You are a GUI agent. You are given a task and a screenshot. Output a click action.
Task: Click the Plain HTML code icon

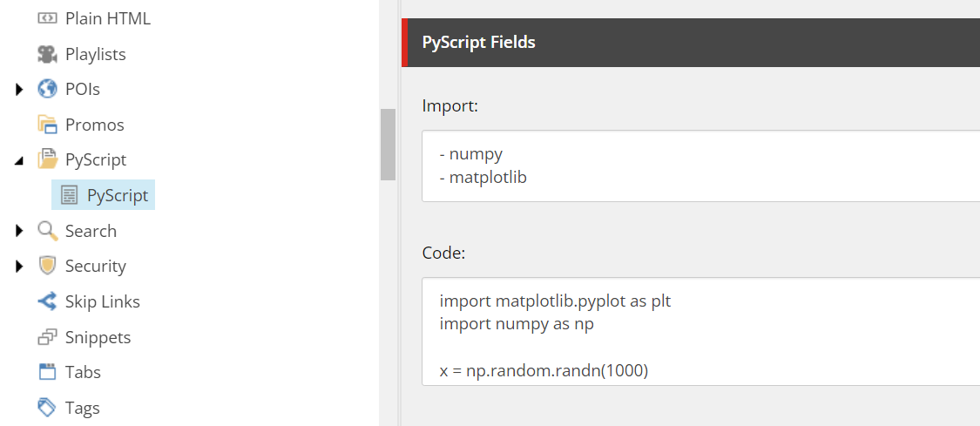coord(48,19)
